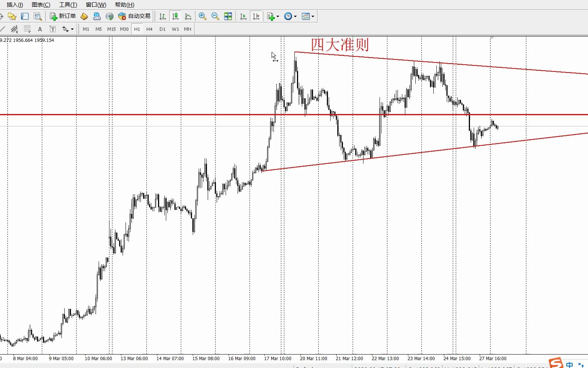The height and width of the screenshot is (368, 588).
Task: Click the Sogou input method S icon
Action: (555, 363)
